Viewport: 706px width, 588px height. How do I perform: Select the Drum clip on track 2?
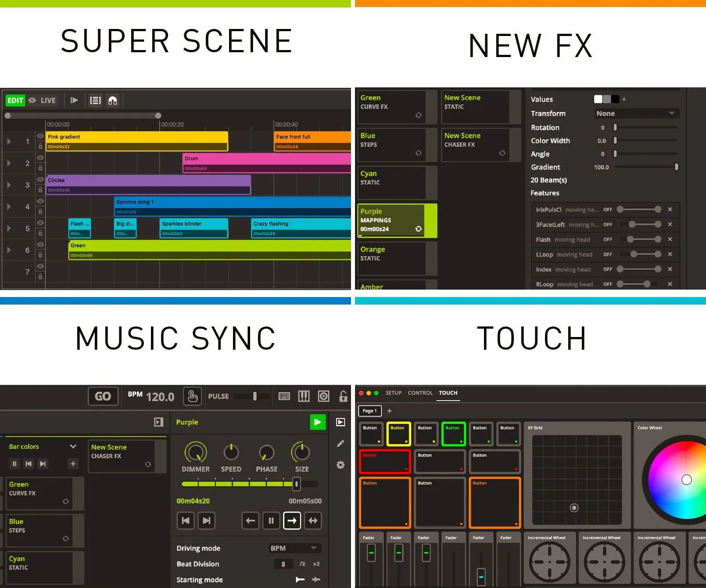pos(267,163)
